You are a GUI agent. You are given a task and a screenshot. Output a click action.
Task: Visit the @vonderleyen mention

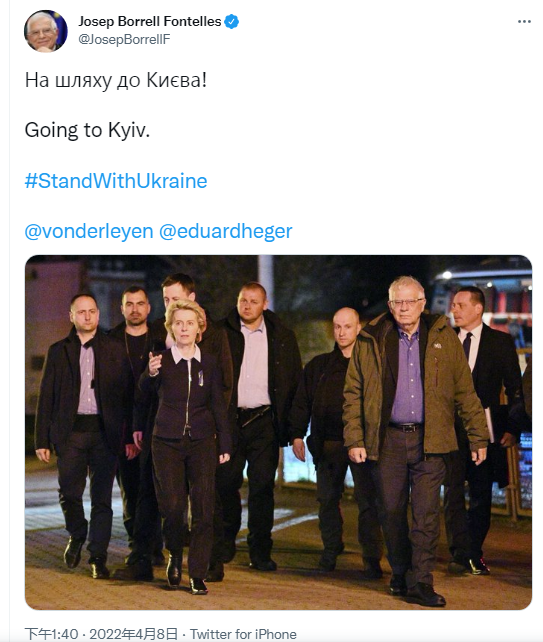pos(89,231)
